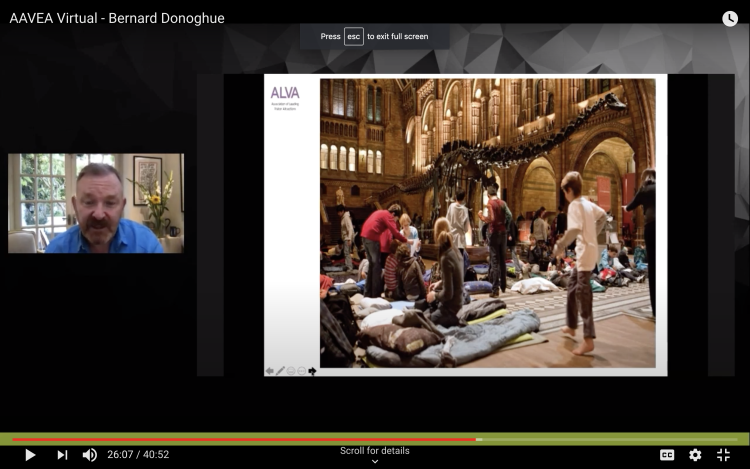Mute the video volume
This screenshot has height=469, width=750.
[x=90, y=455]
